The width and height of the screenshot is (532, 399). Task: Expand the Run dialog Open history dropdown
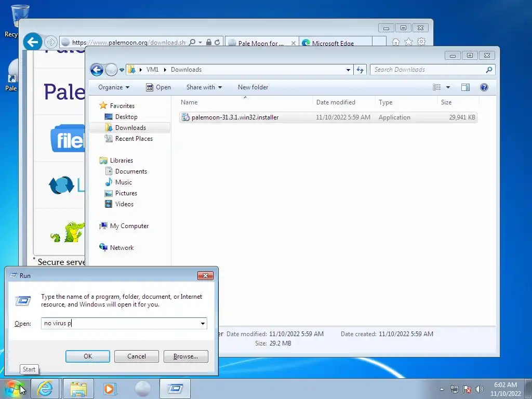point(203,323)
